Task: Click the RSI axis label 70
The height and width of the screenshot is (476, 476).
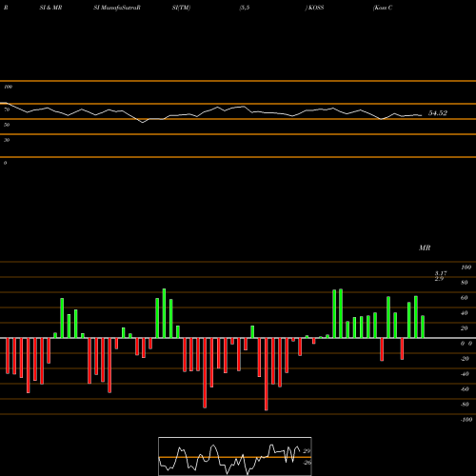Action: tap(7, 109)
